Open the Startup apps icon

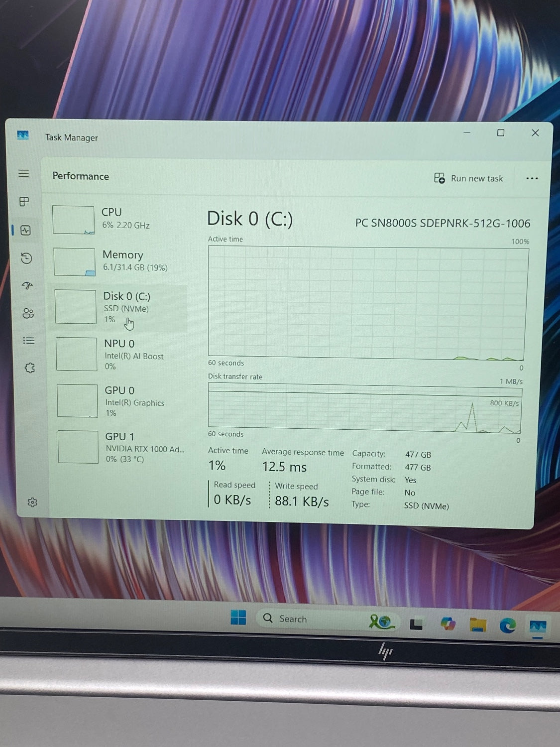[x=27, y=285]
